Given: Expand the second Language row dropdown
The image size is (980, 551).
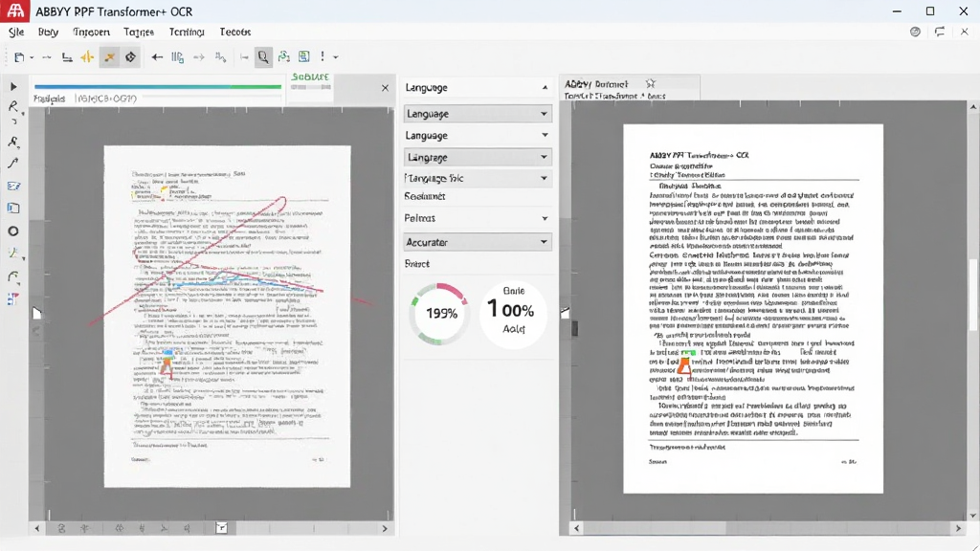Looking at the screenshot, I should [x=545, y=135].
